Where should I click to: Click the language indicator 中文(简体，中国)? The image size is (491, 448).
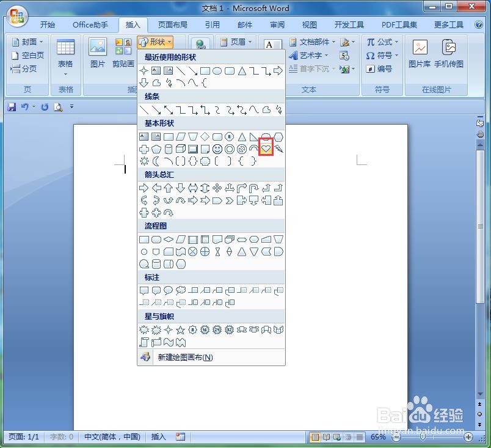point(112,437)
